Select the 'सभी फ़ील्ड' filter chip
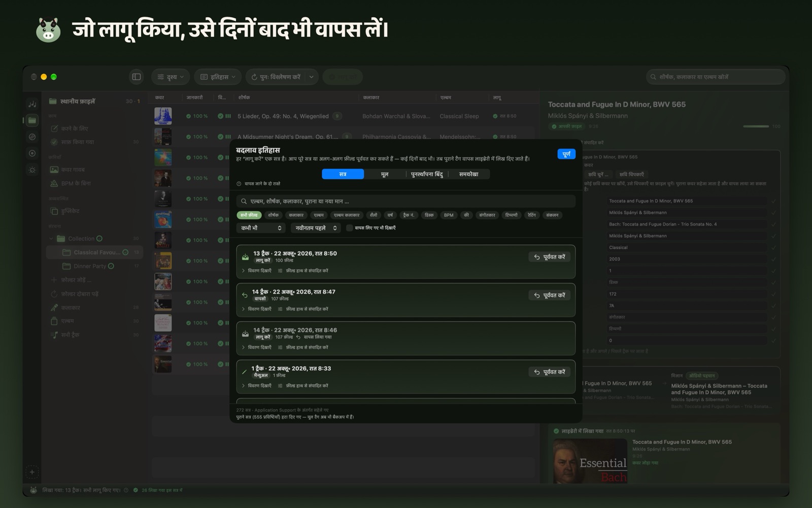Viewport: 812px width, 508px height. (x=249, y=215)
